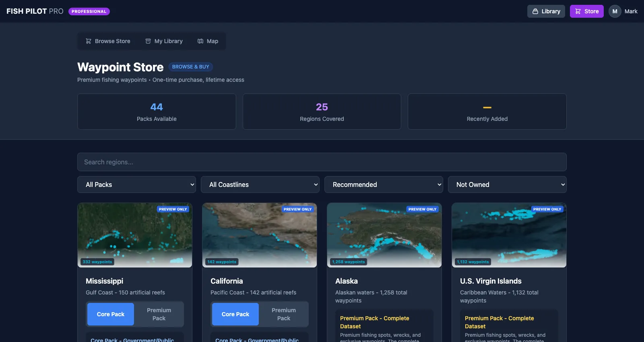Open the Alaska map preview thumbnail

coord(384,235)
